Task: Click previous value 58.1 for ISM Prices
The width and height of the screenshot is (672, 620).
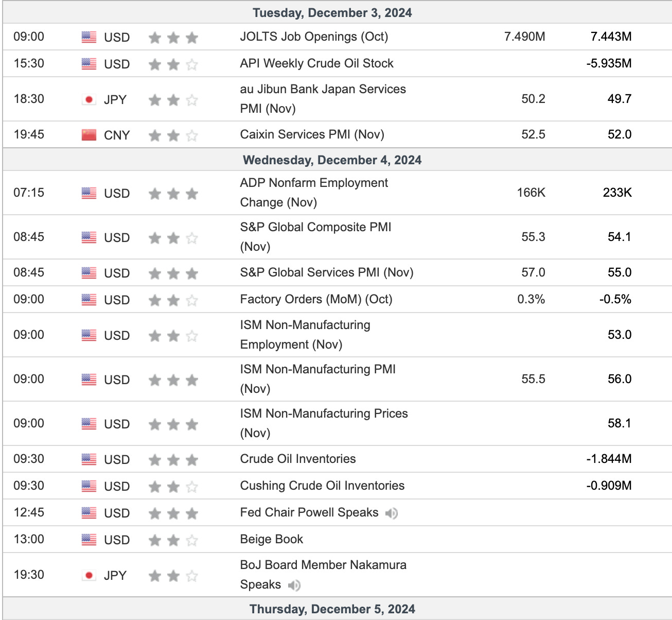Action: click(x=620, y=423)
